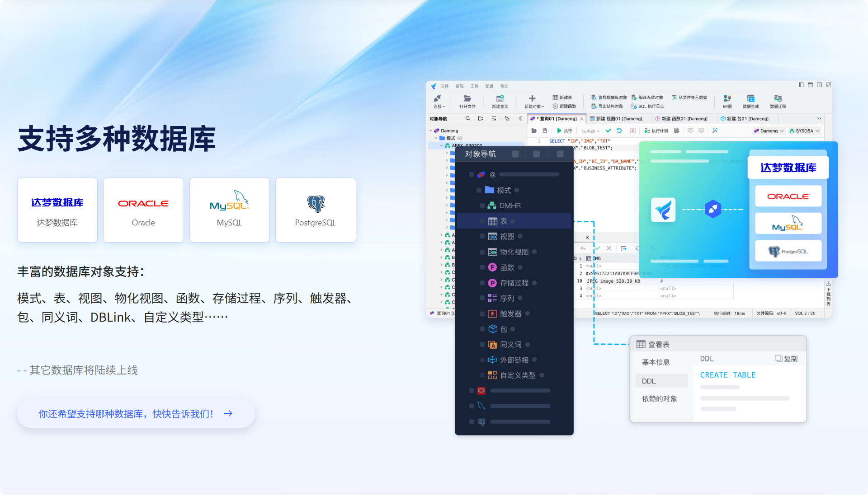Viewport: 868px width, 496px height.
Task: Open the Dameng connection dropdown
Action: 769,131
